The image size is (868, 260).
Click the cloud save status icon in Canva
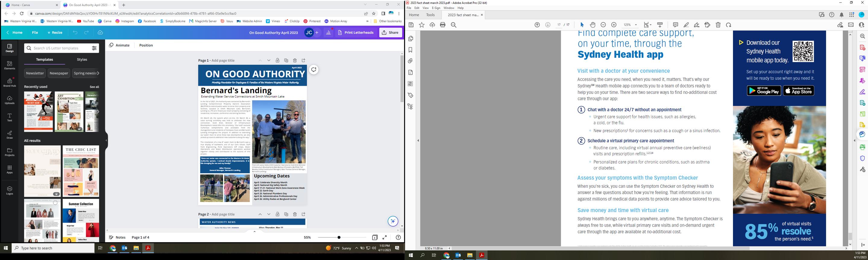coord(100,32)
